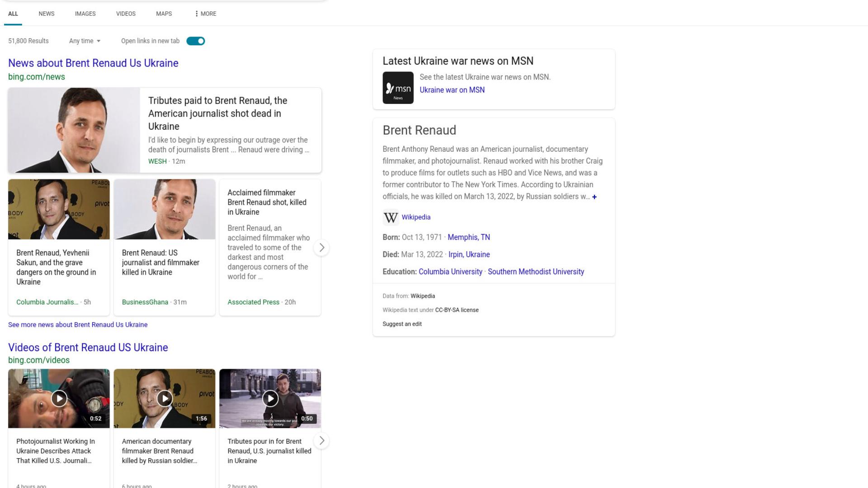Open the Any time filter dropdown
Viewport: 868px width, 488px height.
point(85,41)
